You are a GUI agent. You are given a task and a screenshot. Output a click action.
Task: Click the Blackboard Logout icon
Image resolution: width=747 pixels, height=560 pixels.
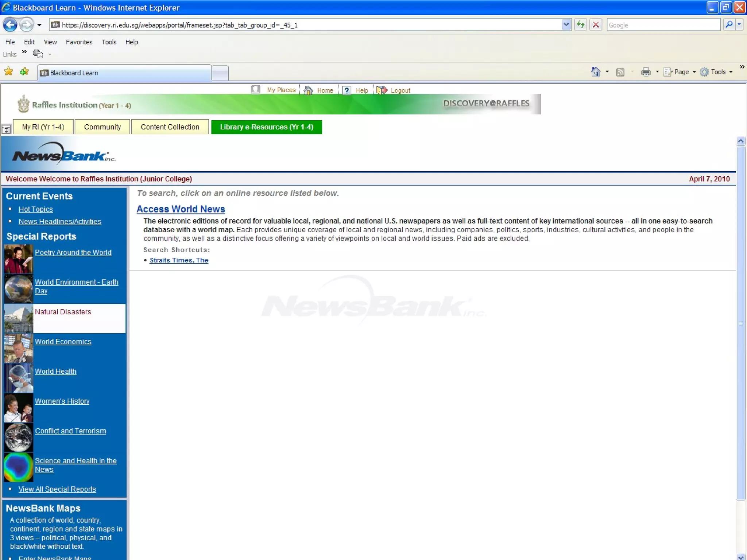pos(382,90)
